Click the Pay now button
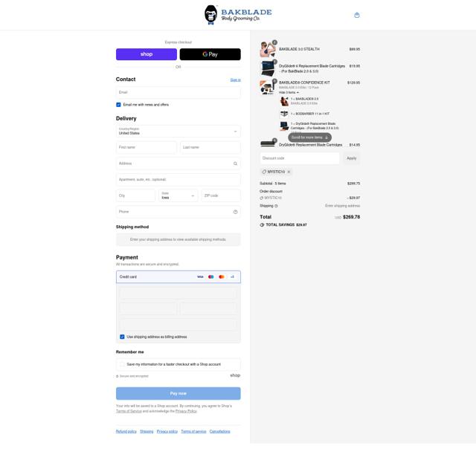476x463 pixels. (178, 394)
